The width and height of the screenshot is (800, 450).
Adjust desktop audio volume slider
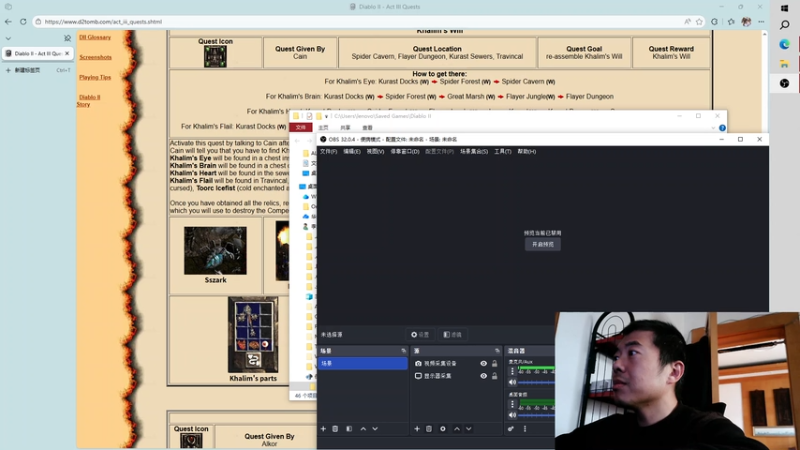tap(536, 415)
